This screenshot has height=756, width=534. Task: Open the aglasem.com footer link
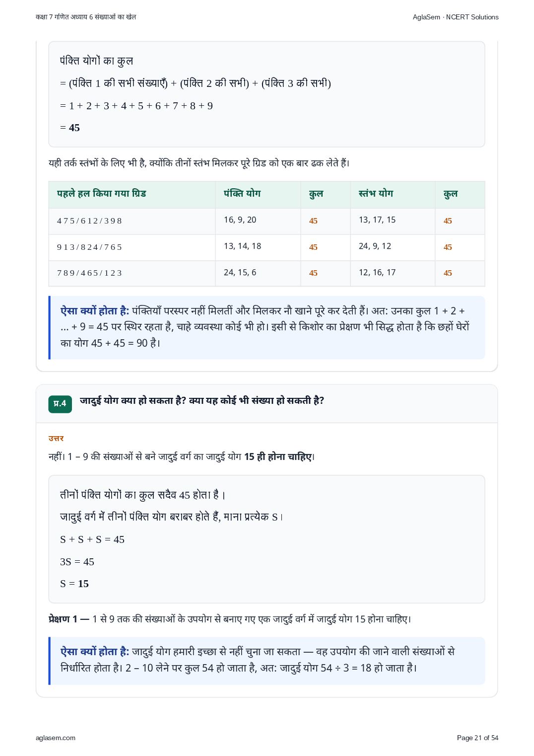click(x=56, y=738)
